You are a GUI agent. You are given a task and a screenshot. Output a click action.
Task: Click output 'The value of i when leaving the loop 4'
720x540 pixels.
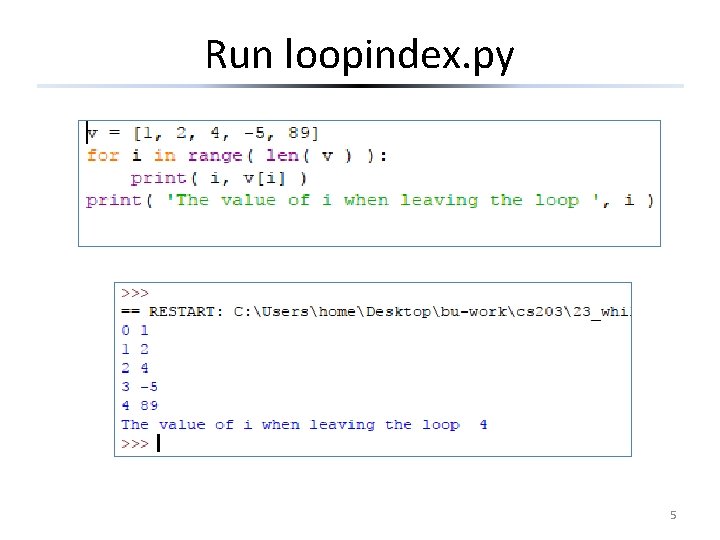tap(304, 425)
